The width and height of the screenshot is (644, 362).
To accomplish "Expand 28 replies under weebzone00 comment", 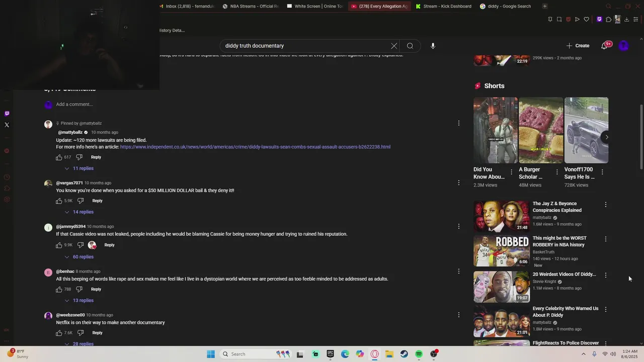I will [x=79, y=344].
